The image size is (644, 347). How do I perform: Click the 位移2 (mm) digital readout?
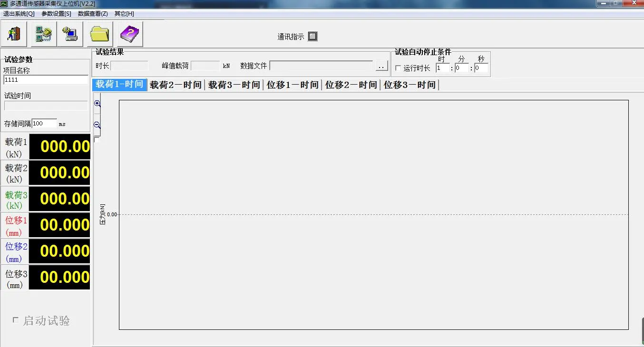(x=59, y=251)
